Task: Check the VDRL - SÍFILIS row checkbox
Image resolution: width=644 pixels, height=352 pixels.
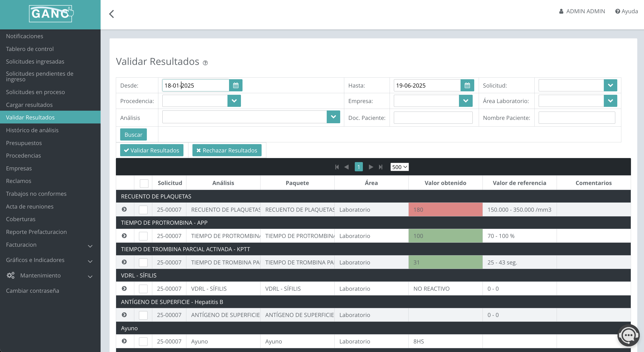Action: (x=143, y=288)
